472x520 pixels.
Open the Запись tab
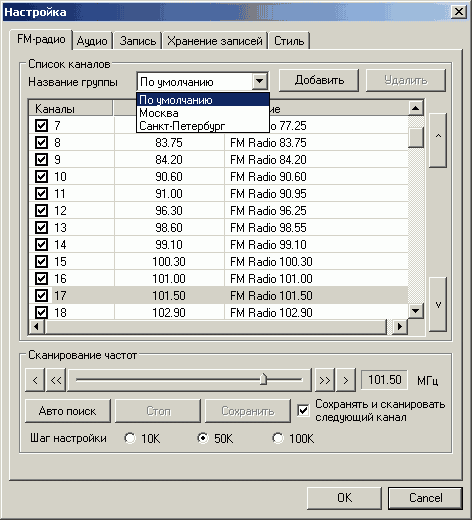coord(138,41)
